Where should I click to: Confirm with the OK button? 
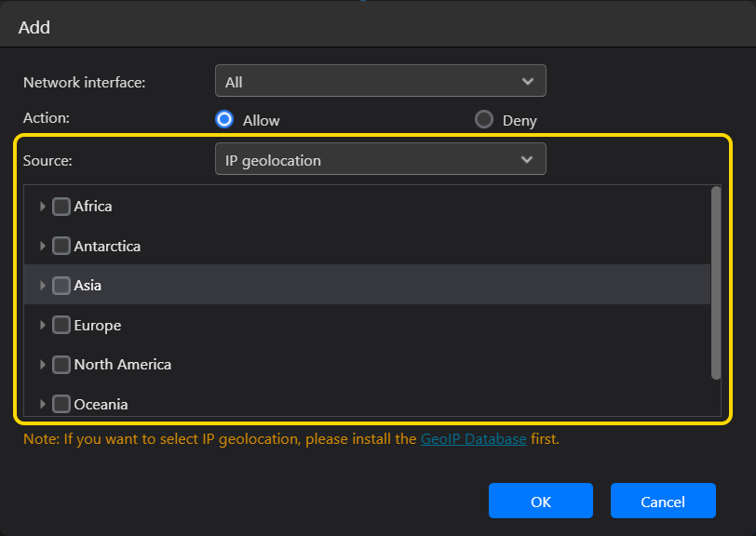[541, 501]
